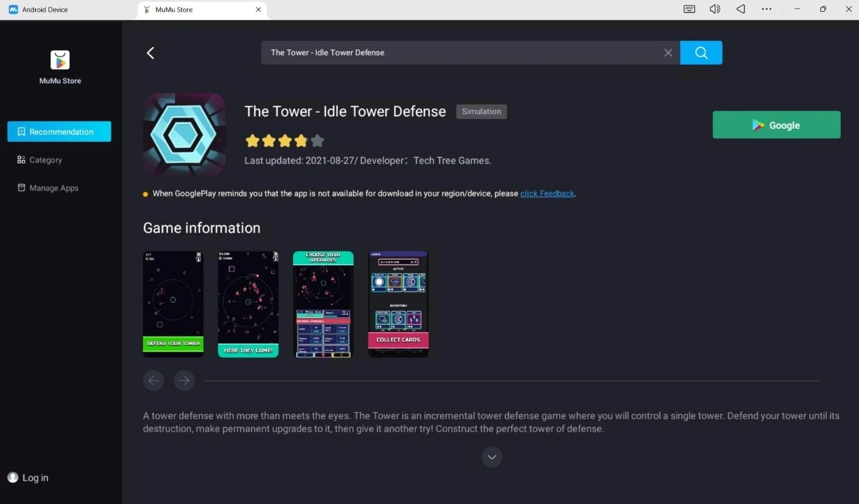Click the previous arrow under the screenshots
This screenshot has height=504, width=859.
pos(153,380)
